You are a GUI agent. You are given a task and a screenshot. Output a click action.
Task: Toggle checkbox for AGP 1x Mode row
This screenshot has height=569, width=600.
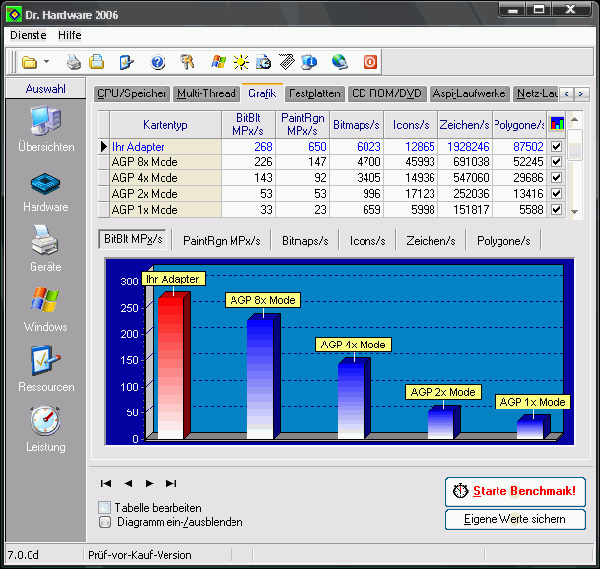coord(556,210)
